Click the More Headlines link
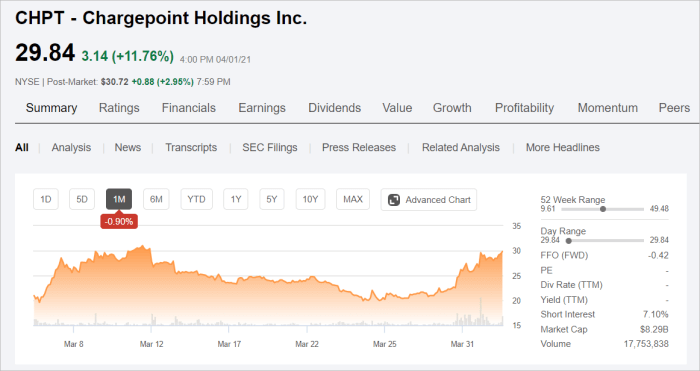The width and height of the screenshot is (700, 371). (562, 148)
